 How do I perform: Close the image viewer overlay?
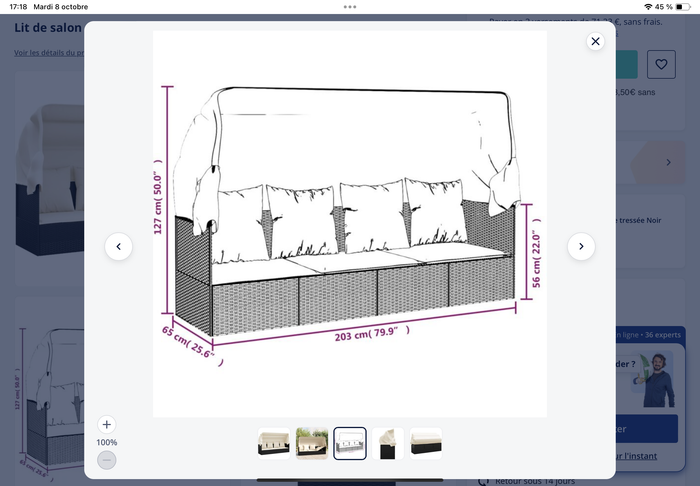595,41
